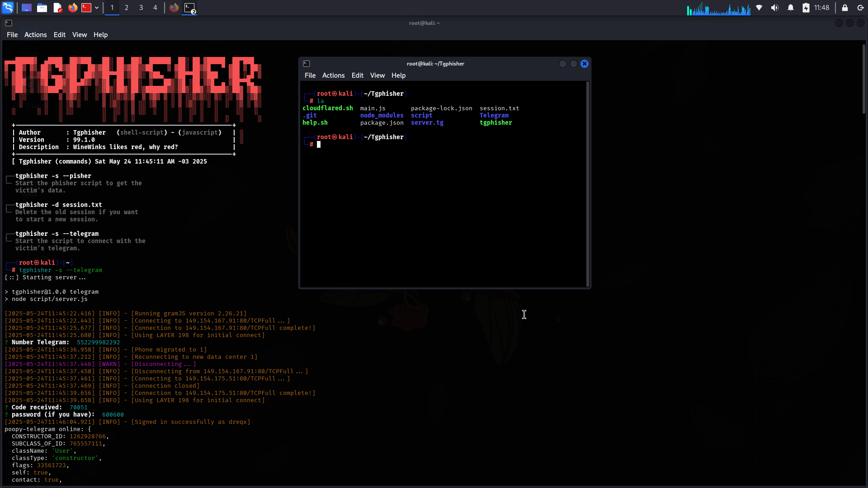Open the Actions menu in the Tgphisher terminal
This screenshot has height=488, width=868.
click(333, 75)
